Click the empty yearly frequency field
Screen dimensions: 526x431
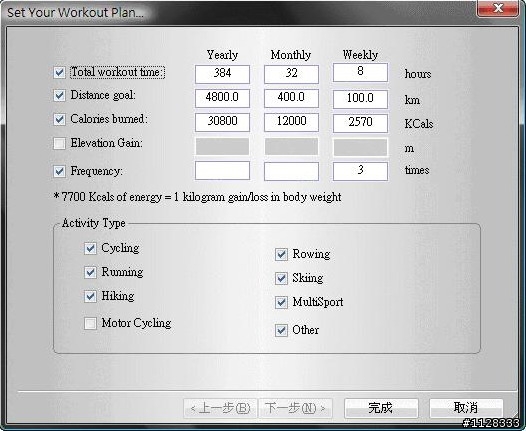(222, 170)
